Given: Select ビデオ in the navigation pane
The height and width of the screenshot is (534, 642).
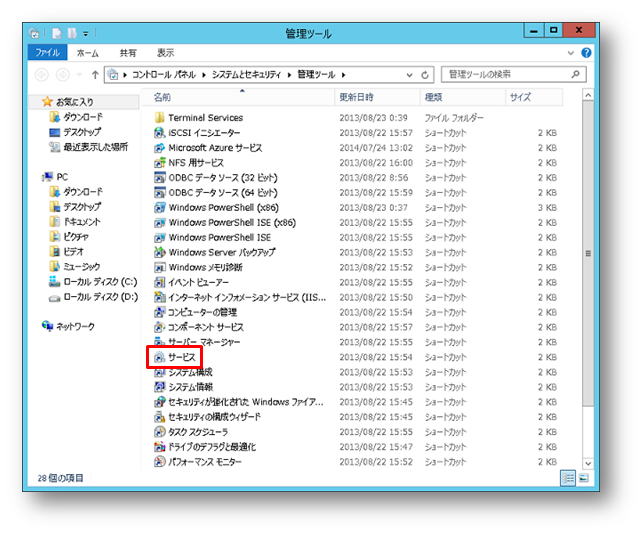Looking at the screenshot, I should pyautogui.click(x=73, y=251).
